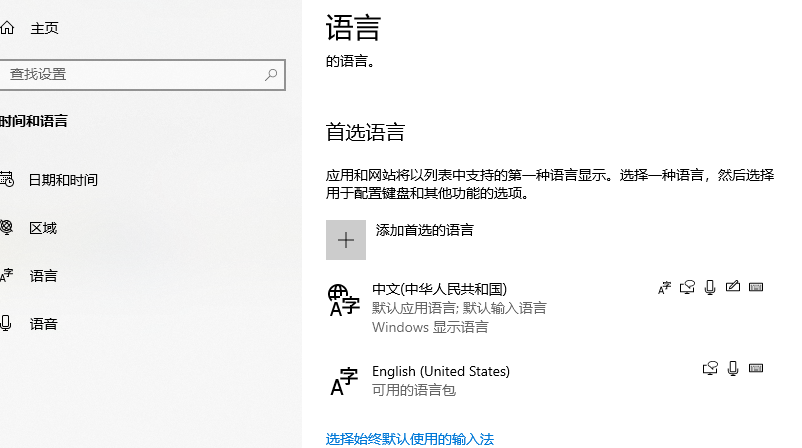The height and width of the screenshot is (448, 802).
Task: Click the handwriting pen icon for 中文
Action: [x=733, y=288]
